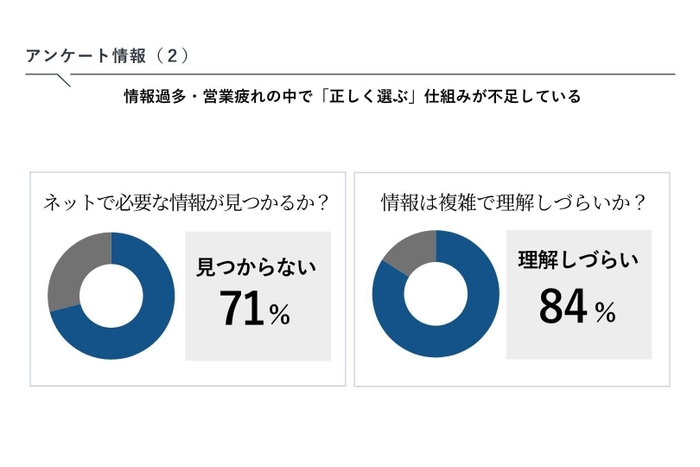Click the subtitle about 情報過多・営業疲れ
The height and width of the screenshot is (467, 700).
tap(352, 98)
